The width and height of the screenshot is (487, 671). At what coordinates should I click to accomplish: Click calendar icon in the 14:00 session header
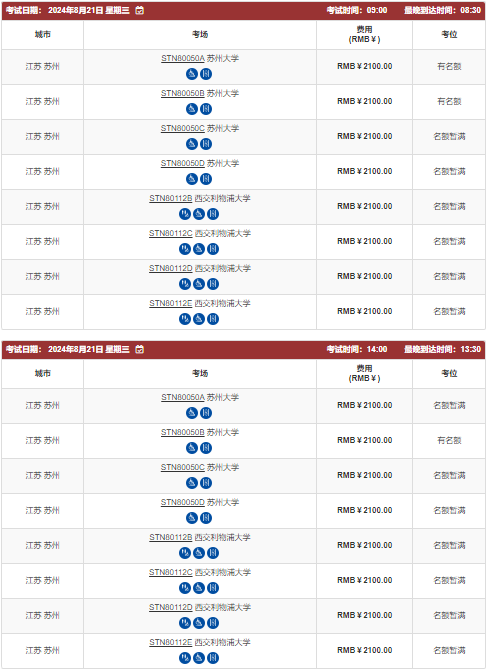(x=140, y=350)
